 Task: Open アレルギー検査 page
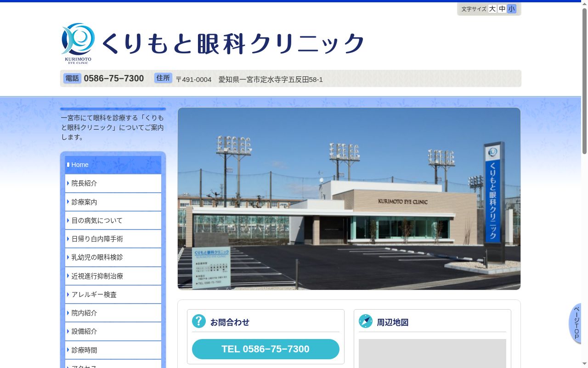[113, 294]
